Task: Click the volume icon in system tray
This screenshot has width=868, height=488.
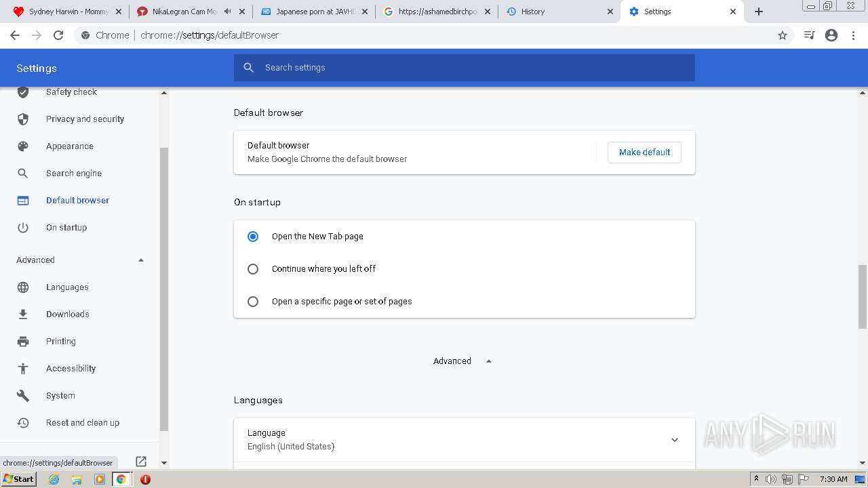Action: (771, 479)
